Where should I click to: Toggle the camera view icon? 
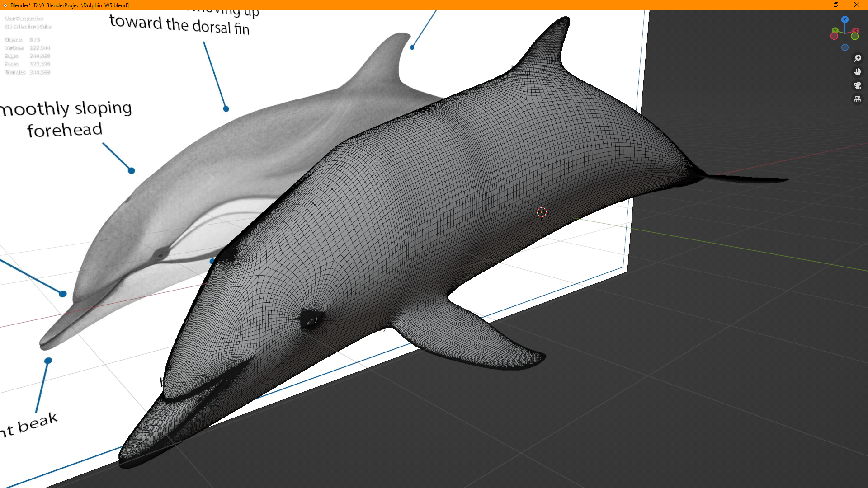pos(857,85)
